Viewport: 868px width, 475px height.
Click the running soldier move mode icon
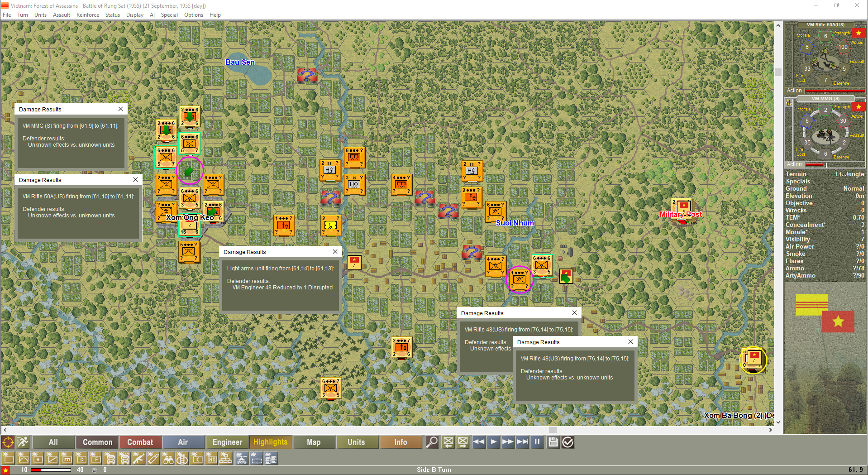(x=22, y=442)
